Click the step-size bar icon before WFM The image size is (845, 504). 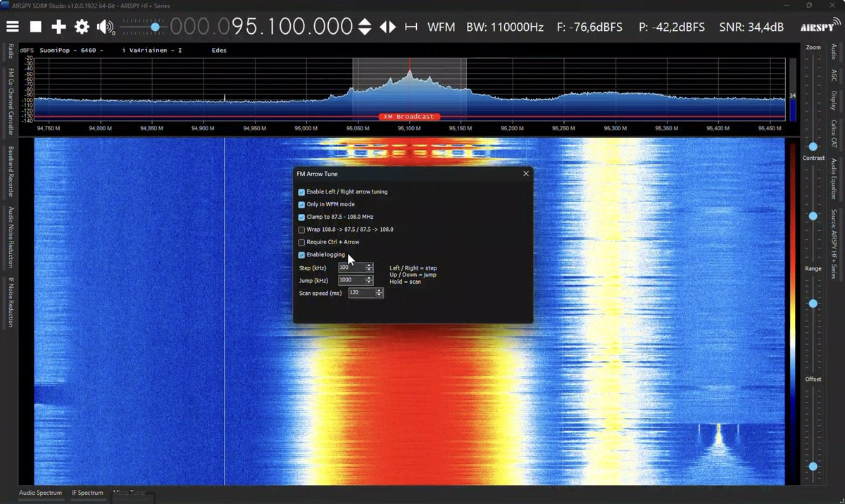[x=411, y=27]
